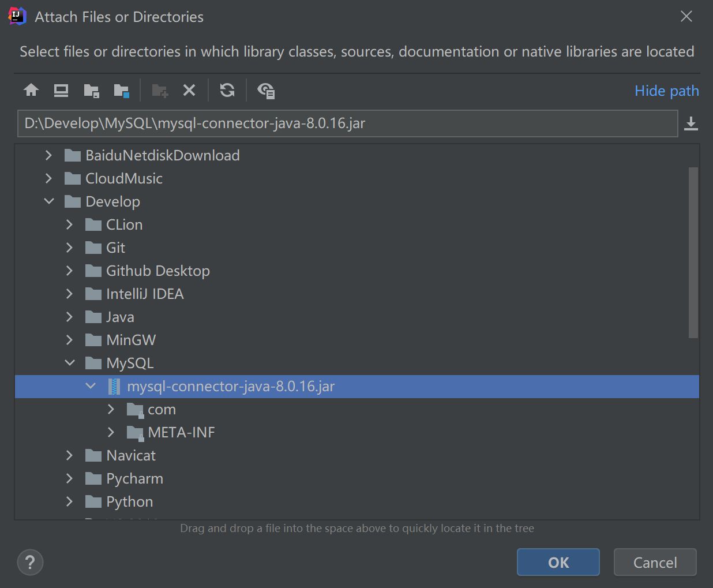The height and width of the screenshot is (588, 713).
Task: Focus the path input field
Action: coord(348,123)
